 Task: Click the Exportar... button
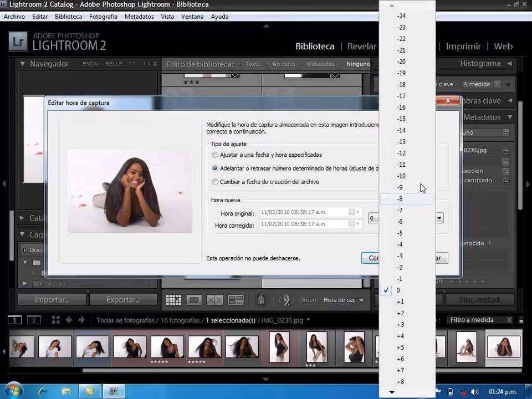pos(124,300)
